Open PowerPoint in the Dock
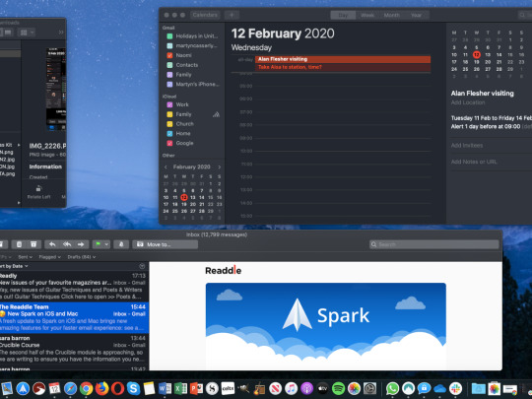Image resolution: width=532 pixels, height=399 pixels. click(196, 388)
